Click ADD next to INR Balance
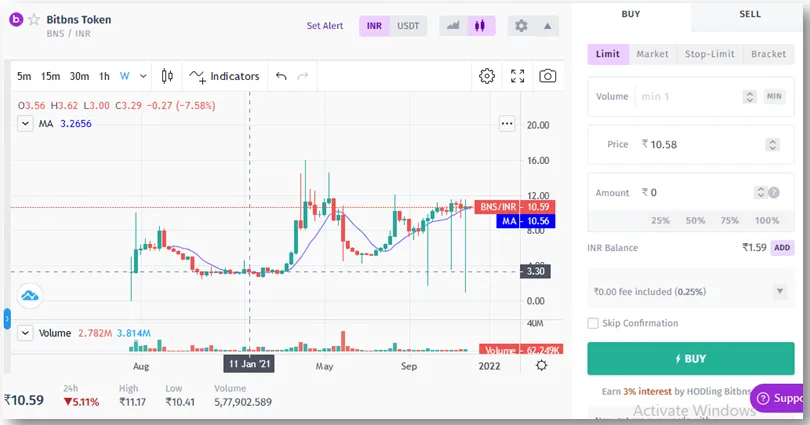The image size is (810, 425). (x=782, y=248)
